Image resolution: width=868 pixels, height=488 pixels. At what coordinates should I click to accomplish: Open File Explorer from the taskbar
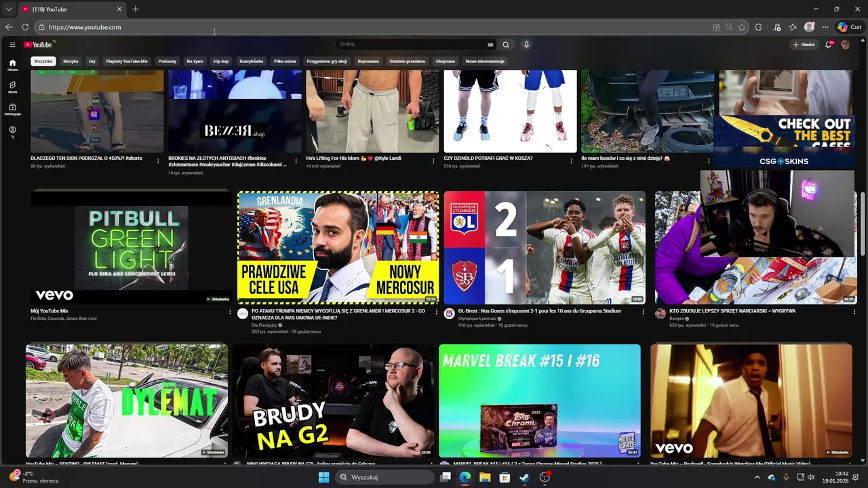coord(485,477)
